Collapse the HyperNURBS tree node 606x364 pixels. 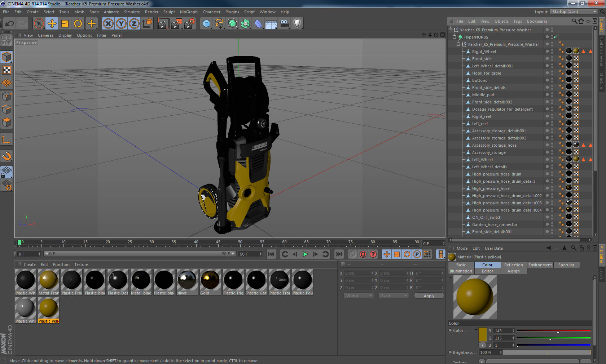454,37
